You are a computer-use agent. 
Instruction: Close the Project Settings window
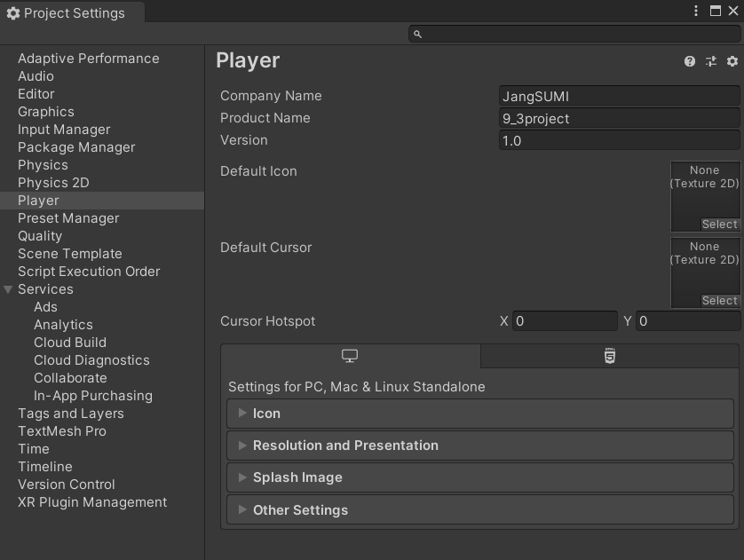coord(733,11)
